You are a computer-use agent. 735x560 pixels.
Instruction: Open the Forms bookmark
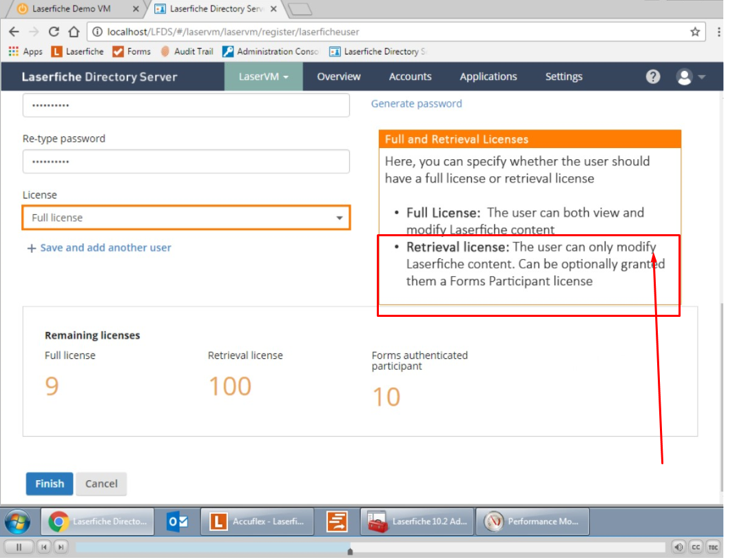pyautogui.click(x=132, y=52)
